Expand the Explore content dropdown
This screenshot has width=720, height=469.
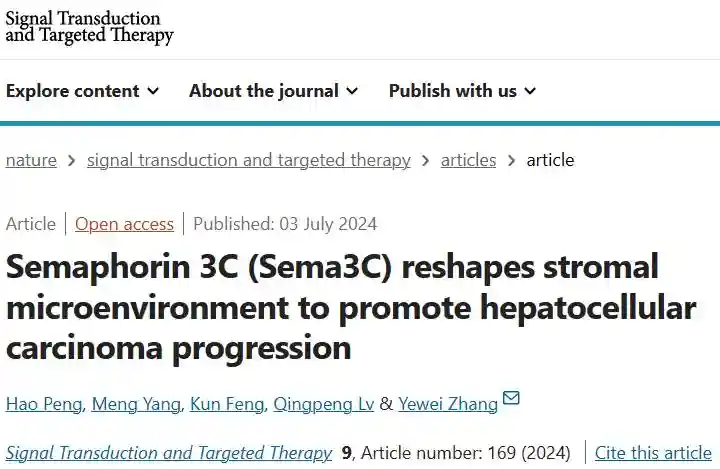82,91
